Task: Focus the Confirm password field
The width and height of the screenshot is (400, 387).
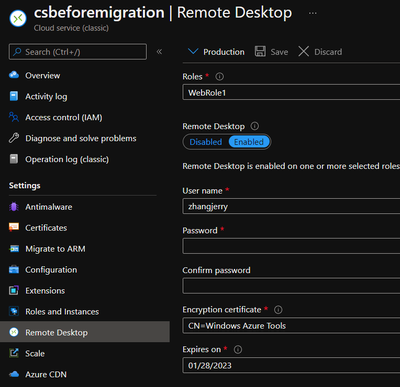Action: coord(291,286)
